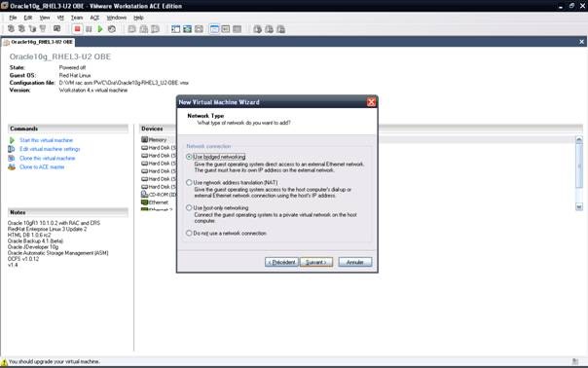Click the Full Screen toolbar icon
The image size is (588, 368).
[187, 29]
